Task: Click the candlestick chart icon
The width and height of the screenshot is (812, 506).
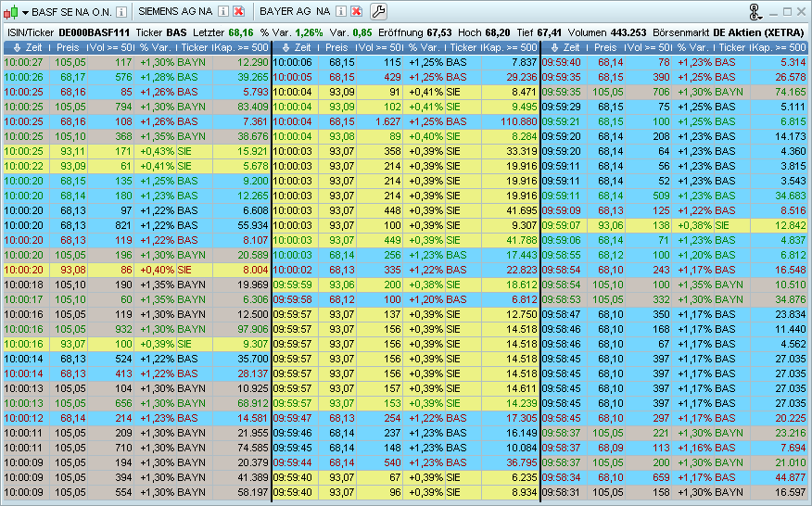Action: coord(10,11)
